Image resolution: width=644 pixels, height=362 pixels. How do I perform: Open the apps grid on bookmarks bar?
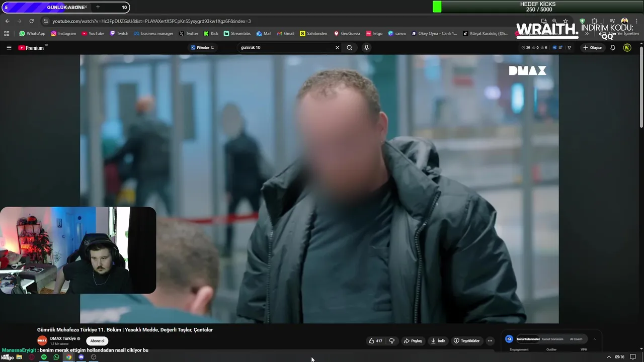coord(7,34)
